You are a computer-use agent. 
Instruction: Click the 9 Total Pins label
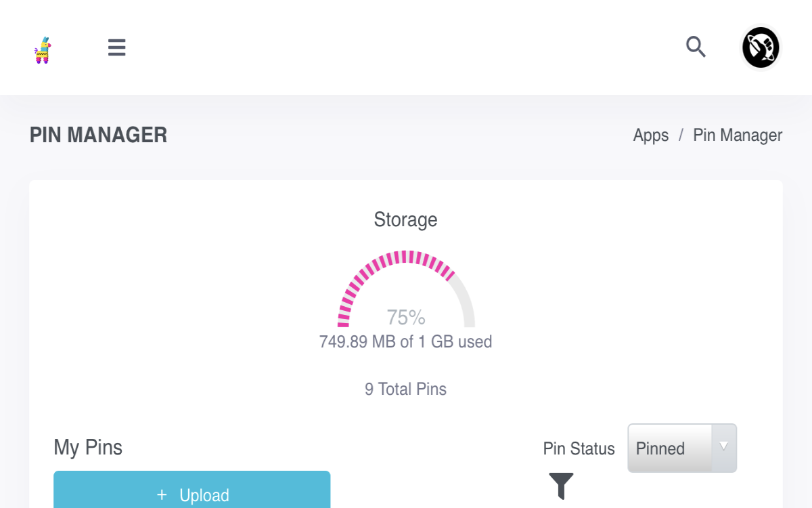tap(405, 389)
